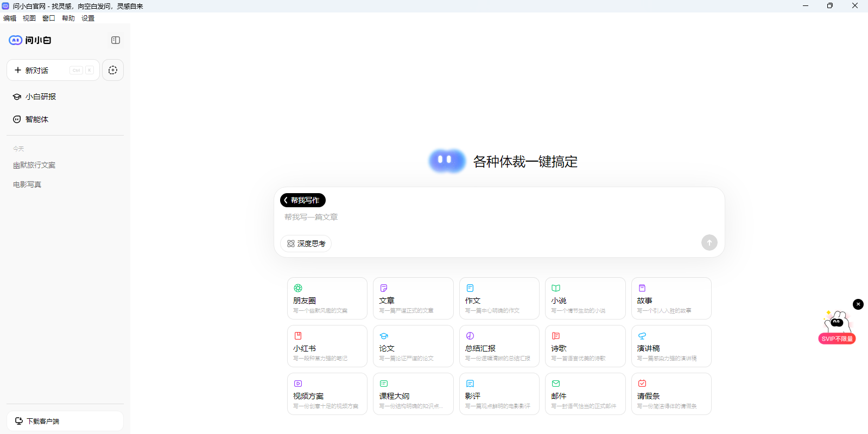Select the 朋友圈 writing template

(327, 298)
